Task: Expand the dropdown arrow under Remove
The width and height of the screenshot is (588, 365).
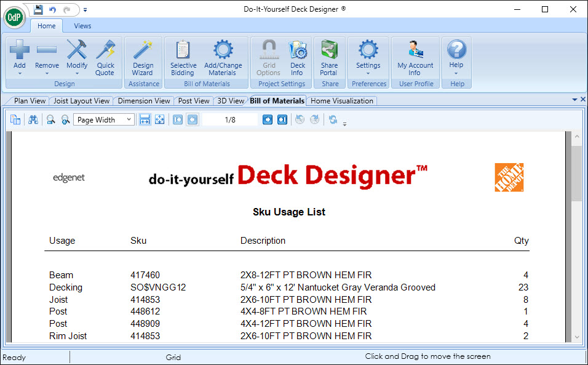Action: 47,74
